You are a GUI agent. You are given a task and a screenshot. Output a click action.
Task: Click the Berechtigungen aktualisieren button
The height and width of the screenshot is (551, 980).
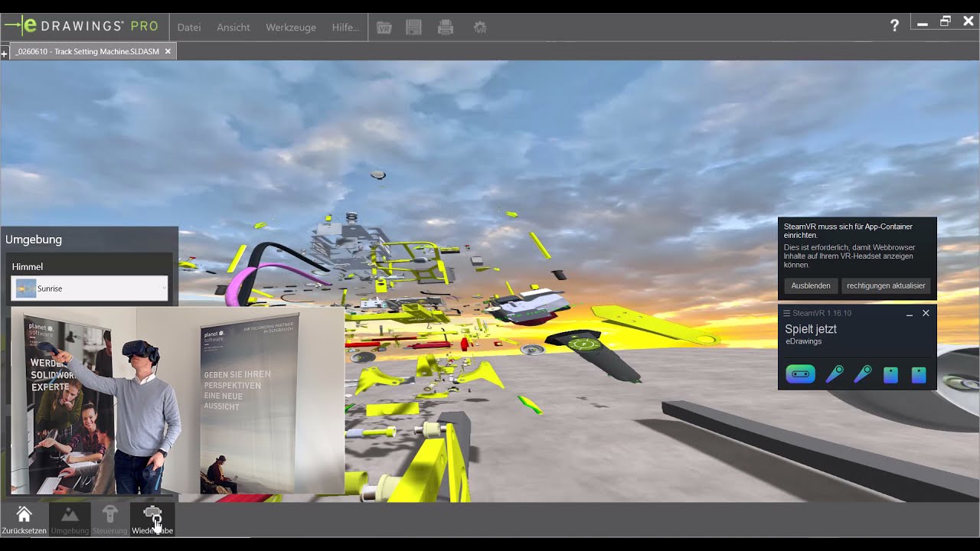[x=886, y=285]
